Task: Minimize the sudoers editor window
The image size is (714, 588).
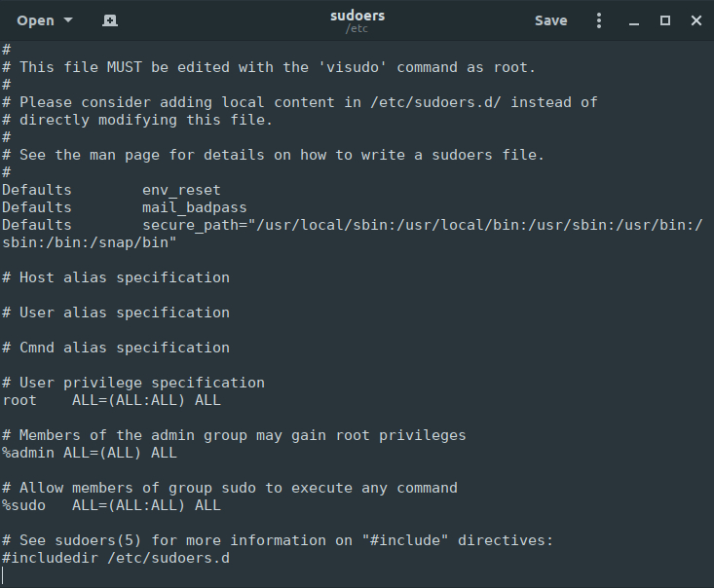Action: (x=633, y=20)
